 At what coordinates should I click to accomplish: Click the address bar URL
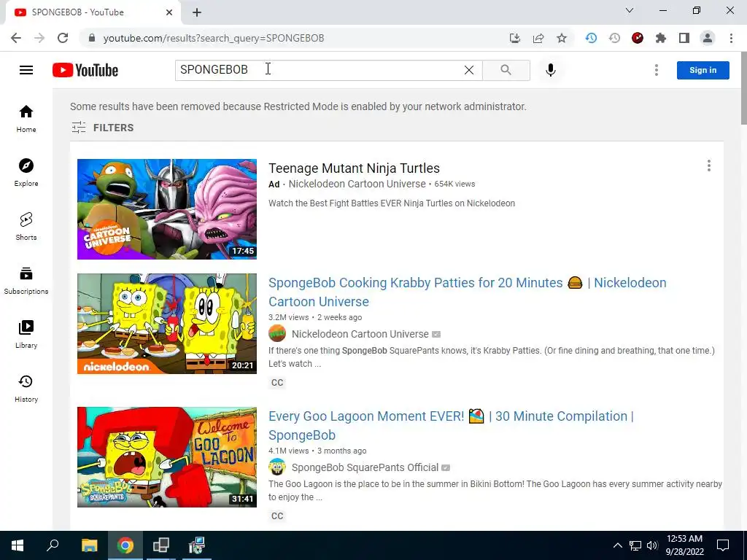click(214, 38)
